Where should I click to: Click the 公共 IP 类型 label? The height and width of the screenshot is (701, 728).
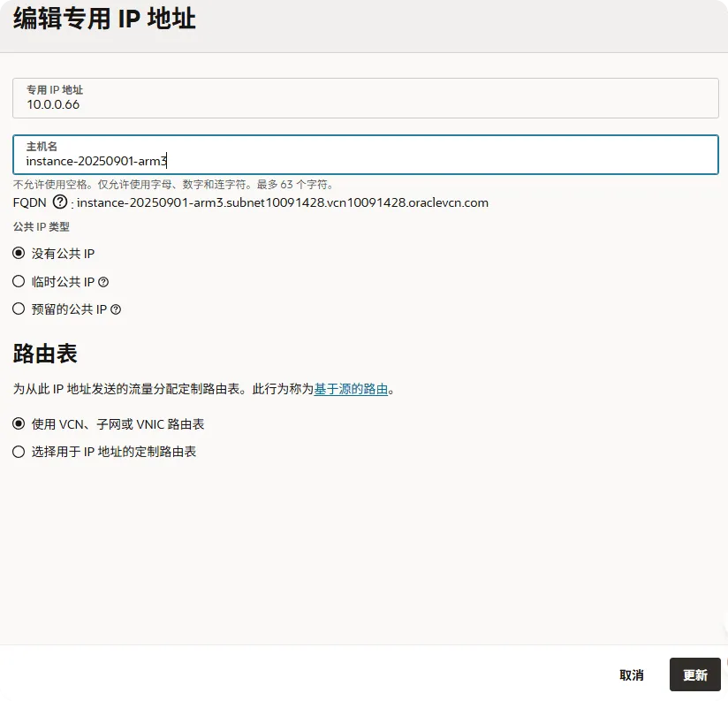pyautogui.click(x=42, y=226)
